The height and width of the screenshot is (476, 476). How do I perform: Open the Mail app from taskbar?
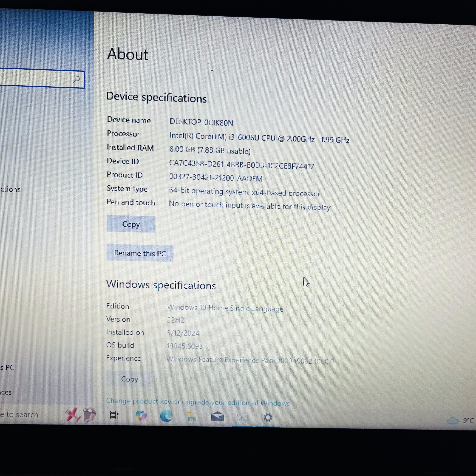(x=217, y=416)
